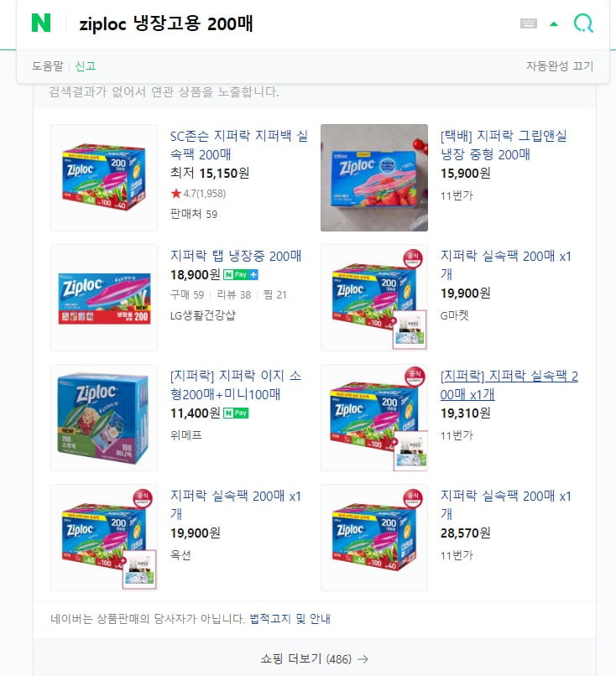616x676 pixels.
Task: Collapse autocomplete with the up arrow
Action: point(554,24)
